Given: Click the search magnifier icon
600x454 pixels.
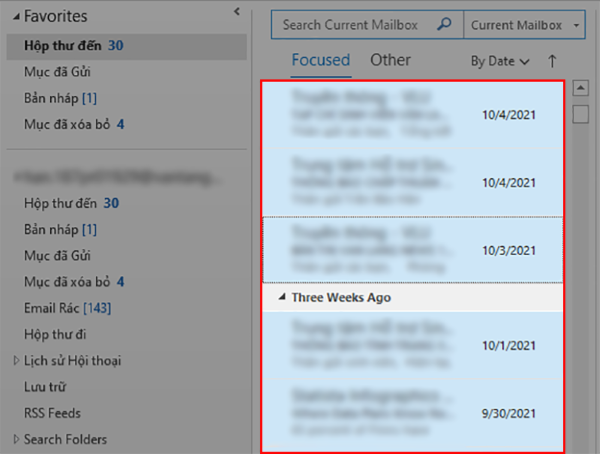Looking at the screenshot, I should [446, 24].
